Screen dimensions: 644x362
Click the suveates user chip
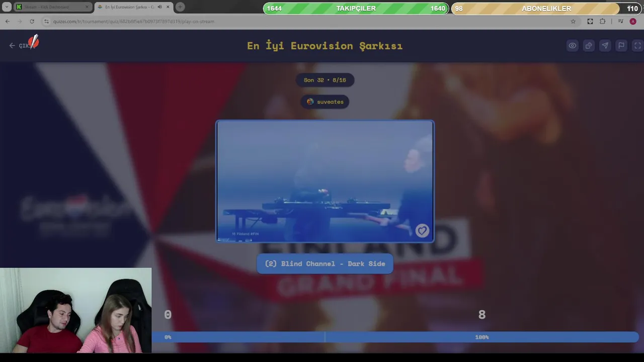click(x=325, y=102)
